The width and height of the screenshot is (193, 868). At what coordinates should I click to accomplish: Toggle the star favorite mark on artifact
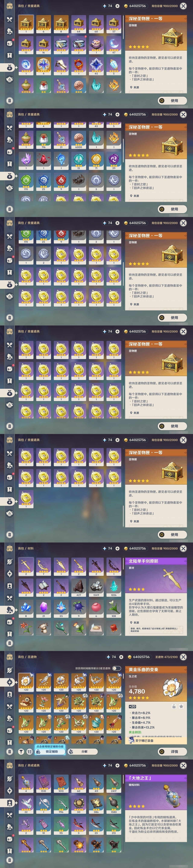click(181, 706)
